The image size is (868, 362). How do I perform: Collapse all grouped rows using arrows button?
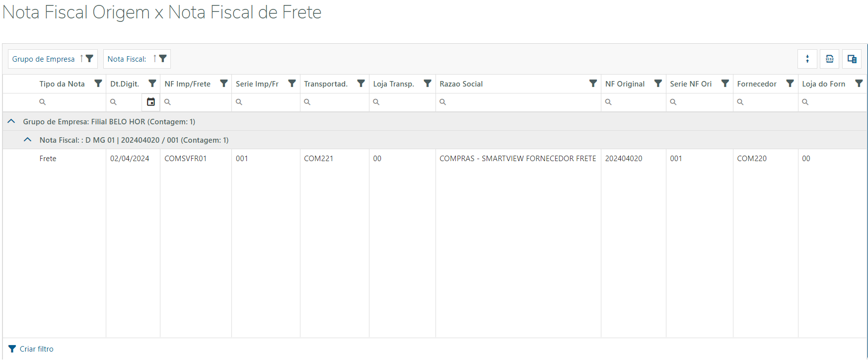click(x=807, y=59)
